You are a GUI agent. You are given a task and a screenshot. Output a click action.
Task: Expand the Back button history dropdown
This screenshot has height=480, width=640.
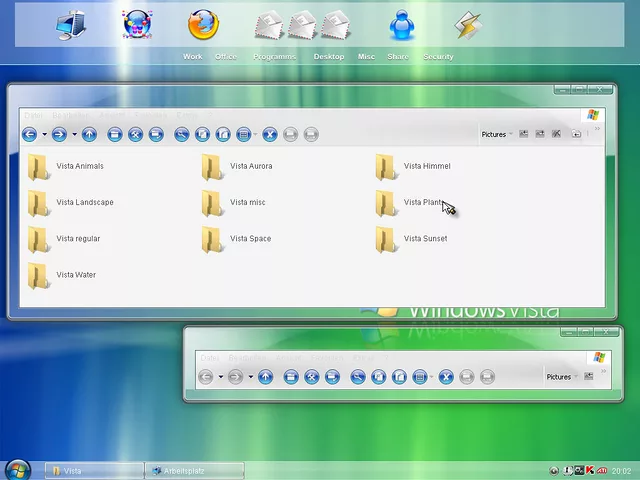[x=44, y=134]
